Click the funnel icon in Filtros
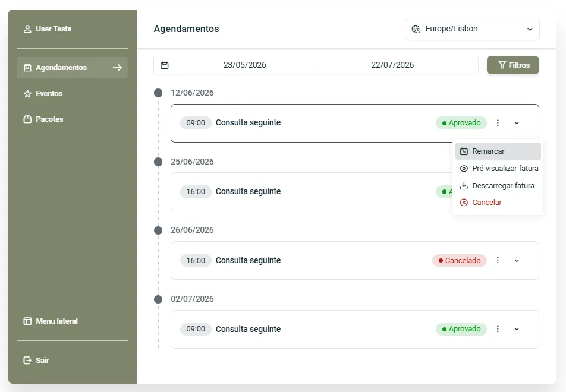 (502, 65)
